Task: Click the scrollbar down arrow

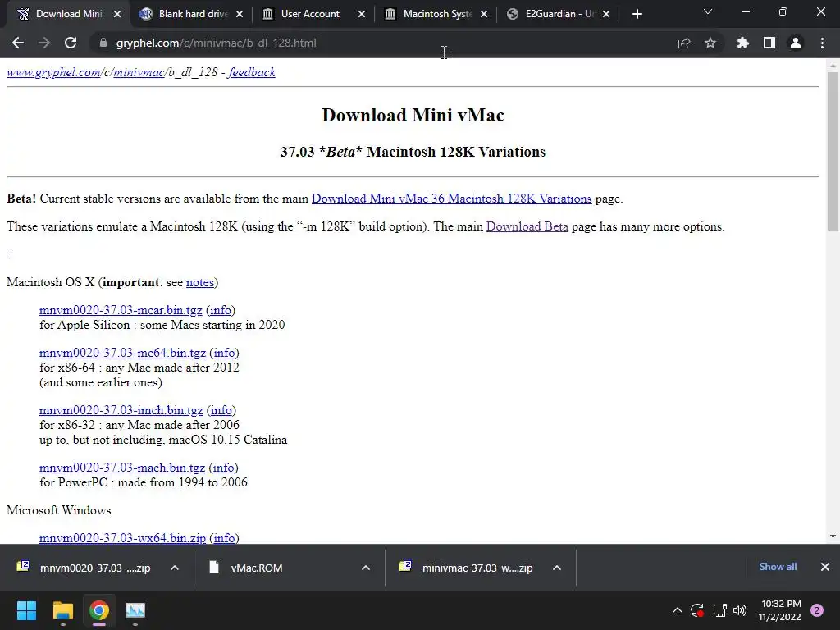Action: (x=833, y=536)
